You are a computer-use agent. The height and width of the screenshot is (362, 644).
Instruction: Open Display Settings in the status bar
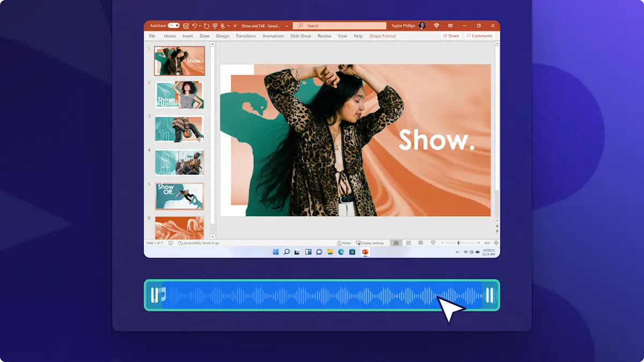369,242
